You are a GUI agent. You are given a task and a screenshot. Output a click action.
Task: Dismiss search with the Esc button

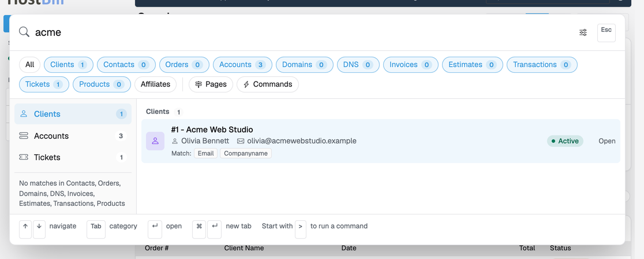pyautogui.click(x=606, y=32)
